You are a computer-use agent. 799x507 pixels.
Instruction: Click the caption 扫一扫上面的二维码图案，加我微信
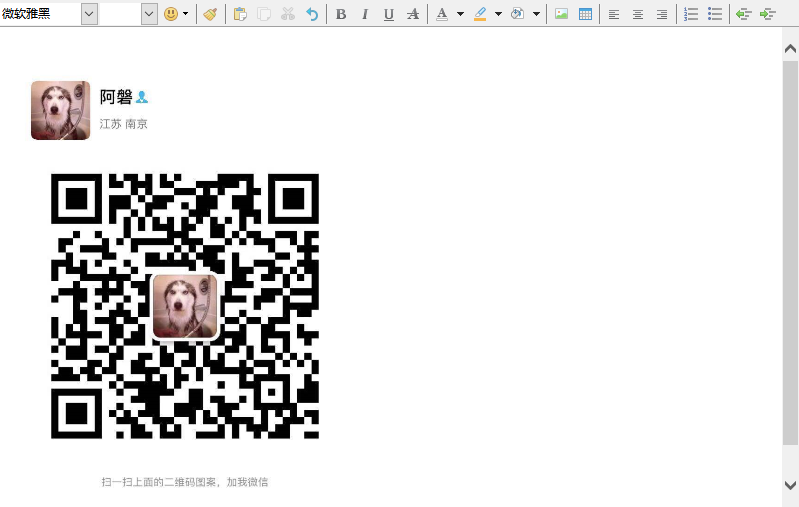(184, 482)
